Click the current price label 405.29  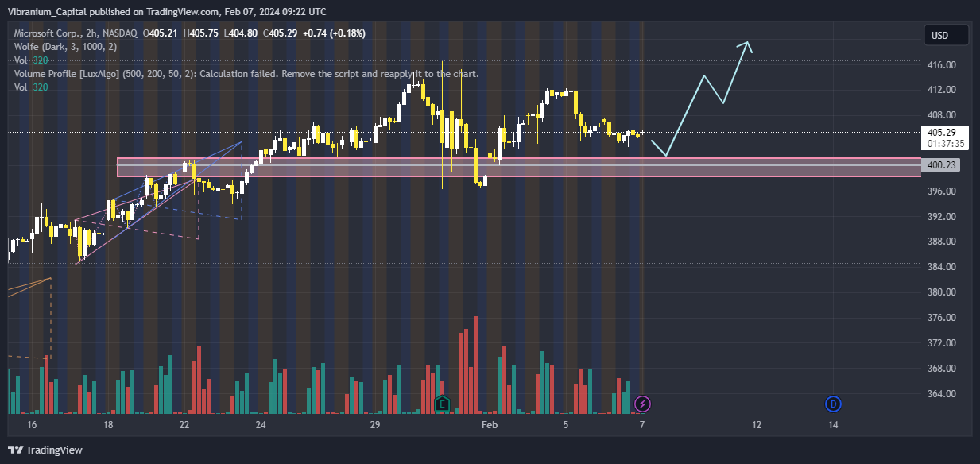(941, 132)
